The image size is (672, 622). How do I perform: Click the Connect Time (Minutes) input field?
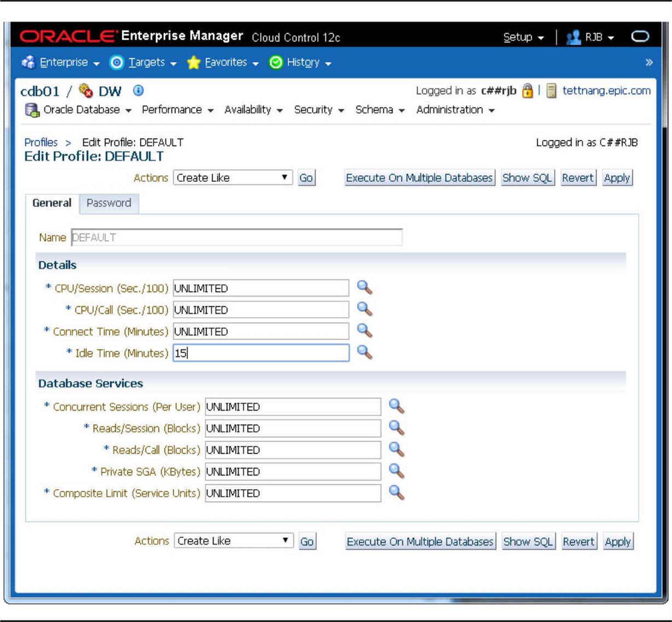[x=261, y=331]
